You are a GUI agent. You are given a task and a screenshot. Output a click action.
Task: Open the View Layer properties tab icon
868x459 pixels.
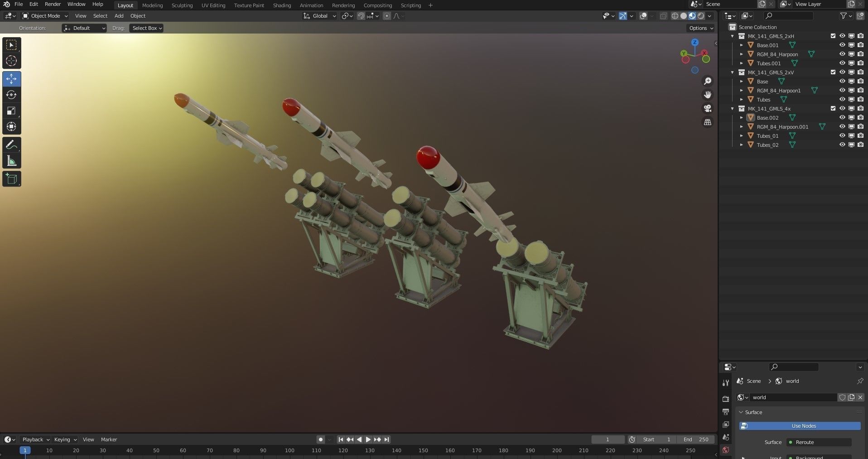(x=726, y=425)
